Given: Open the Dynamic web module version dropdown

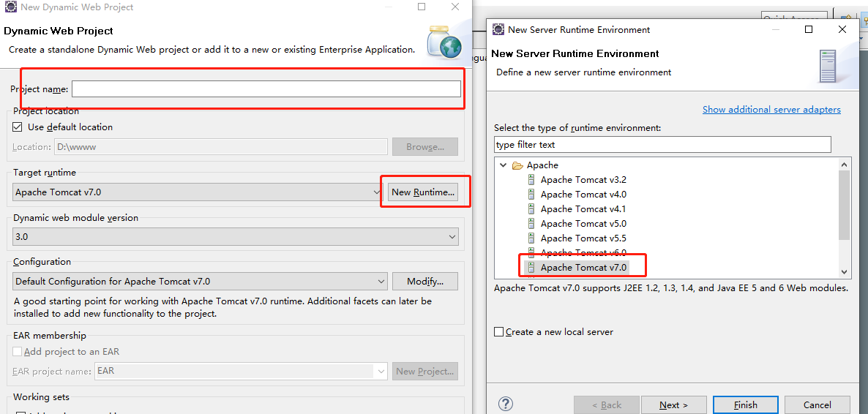Looking at the screenshot, I should coord(235,237).
